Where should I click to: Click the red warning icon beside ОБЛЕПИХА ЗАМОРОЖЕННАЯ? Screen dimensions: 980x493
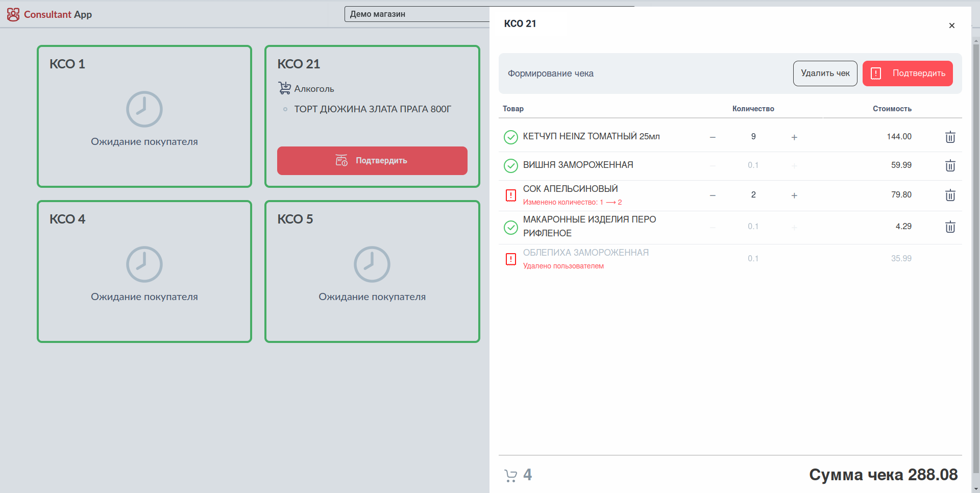click(x=510, y=259)
